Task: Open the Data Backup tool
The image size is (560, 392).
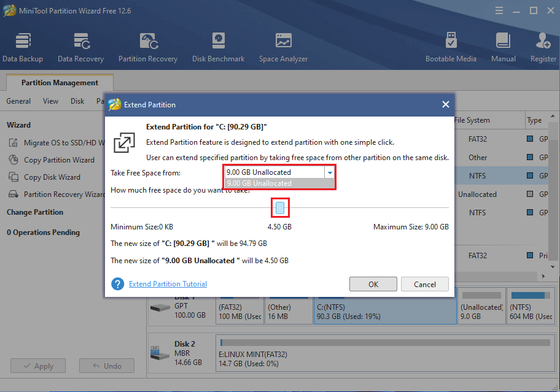Action: click(23, 48)
